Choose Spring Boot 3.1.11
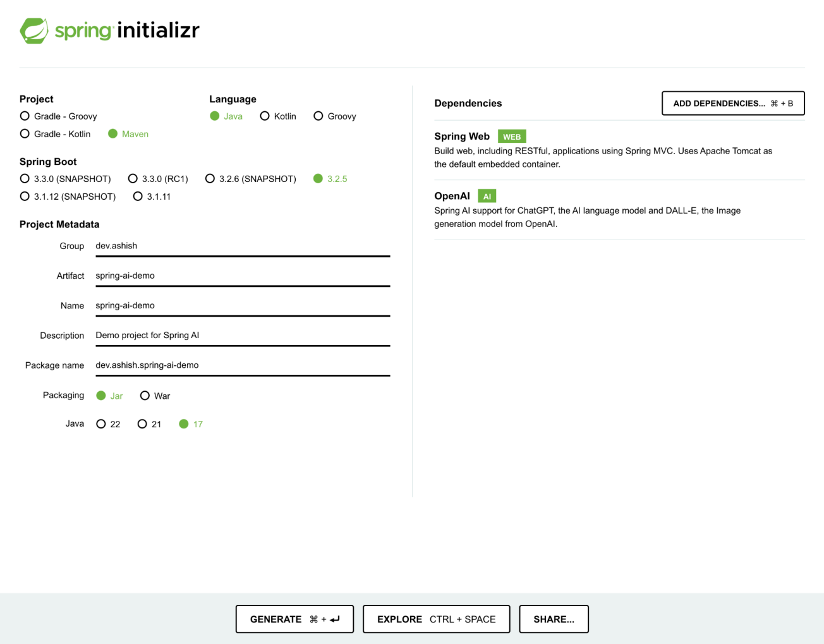 pos(152,197)
